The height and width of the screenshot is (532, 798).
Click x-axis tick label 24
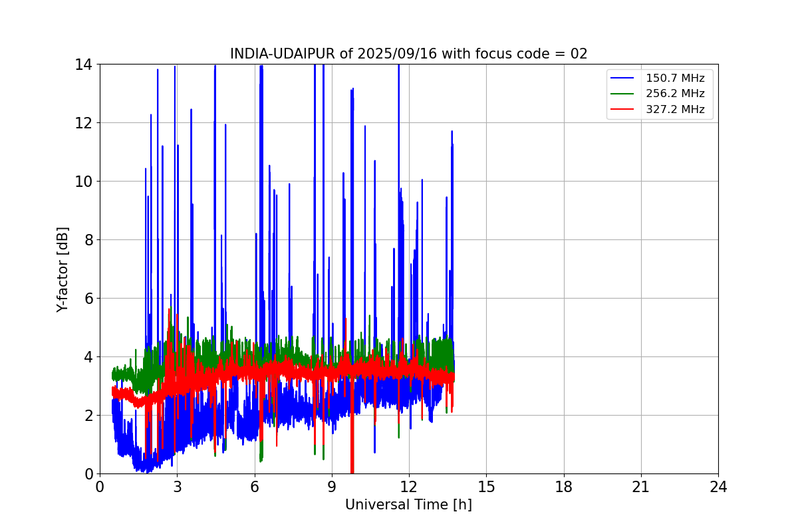tap(718, 487)
